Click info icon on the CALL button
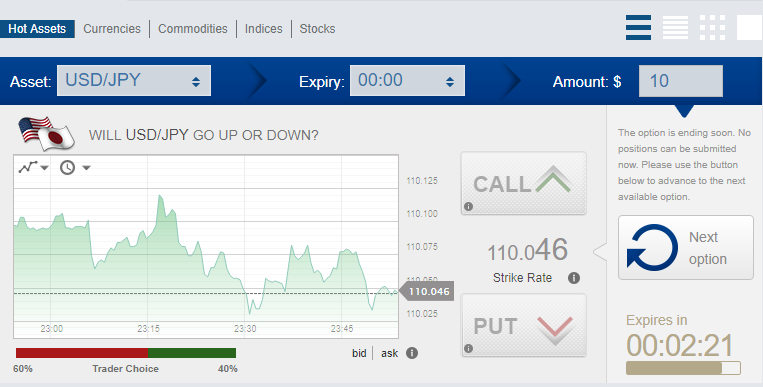763x387 pixels. pos(468,206)
